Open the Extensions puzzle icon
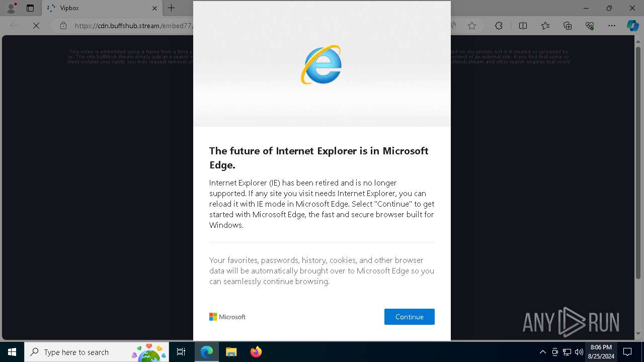Screen dimensions: 644x362 499,26
